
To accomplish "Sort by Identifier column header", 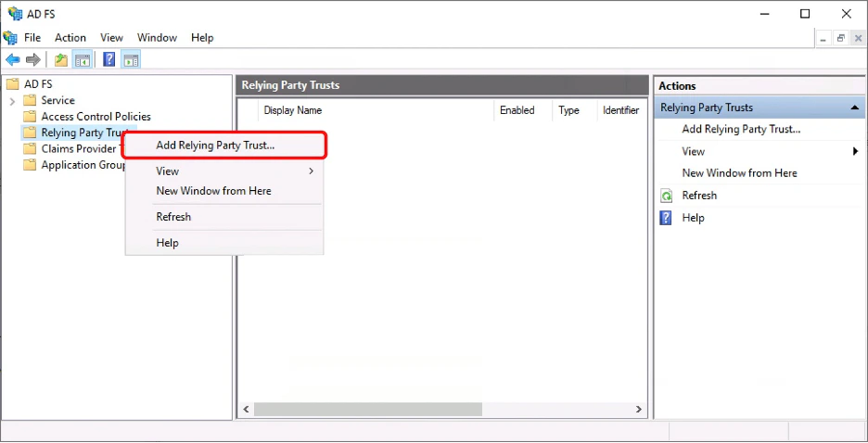I will tap(622, 110).
